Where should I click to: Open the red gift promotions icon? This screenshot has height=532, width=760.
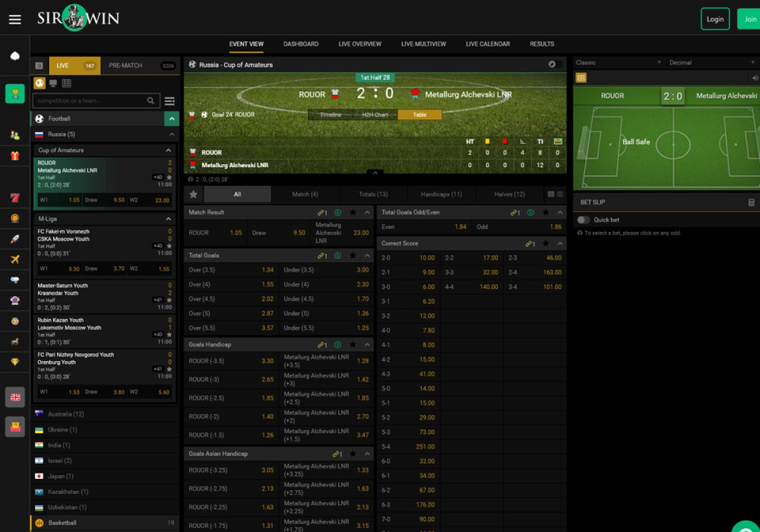click(x=15, y=156)
